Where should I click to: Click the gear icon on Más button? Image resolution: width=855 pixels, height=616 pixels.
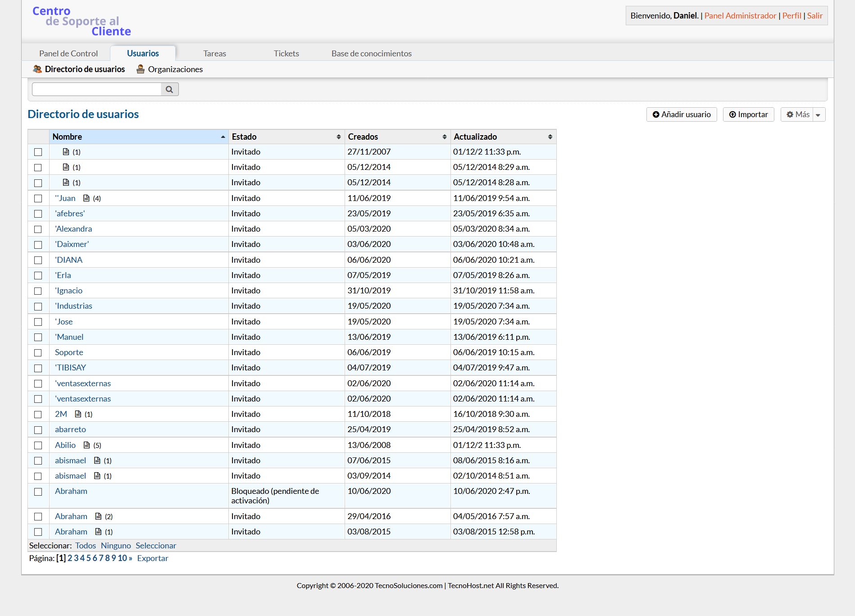coord(790,114)
